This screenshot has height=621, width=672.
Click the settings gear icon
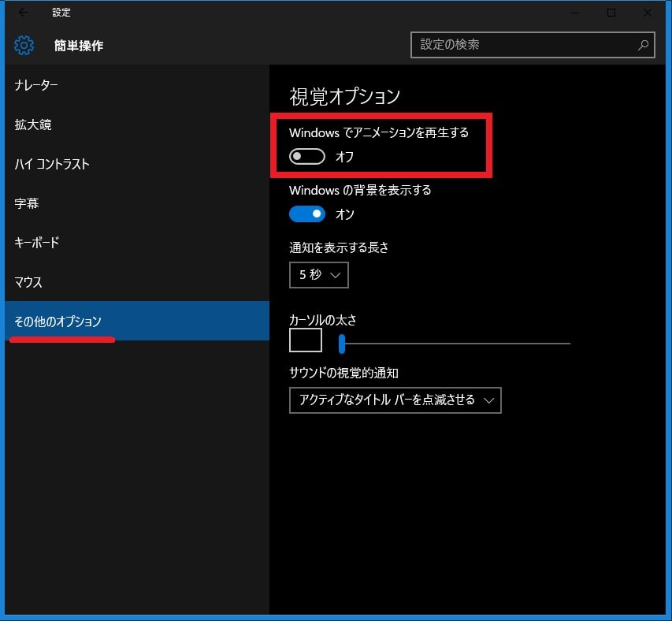click(24, 45)
